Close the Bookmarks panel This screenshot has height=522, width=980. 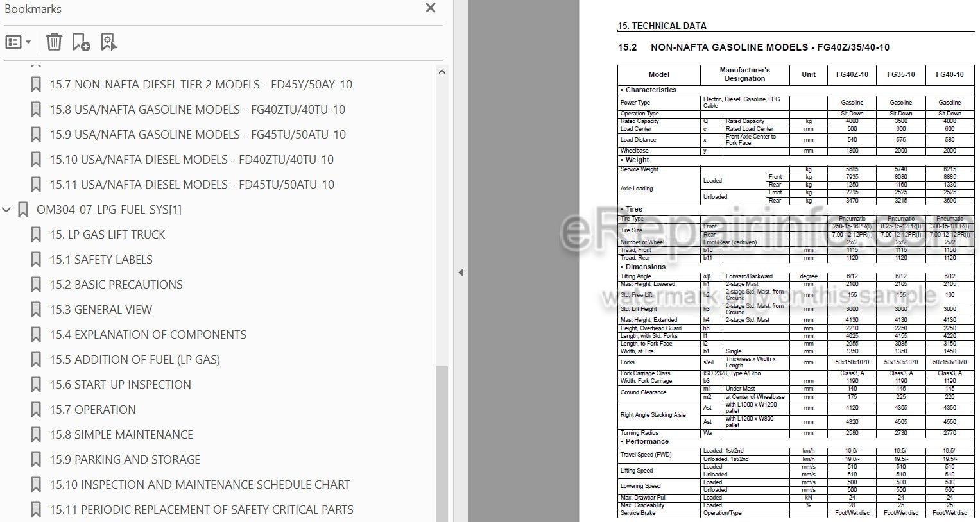click(431, 8)
